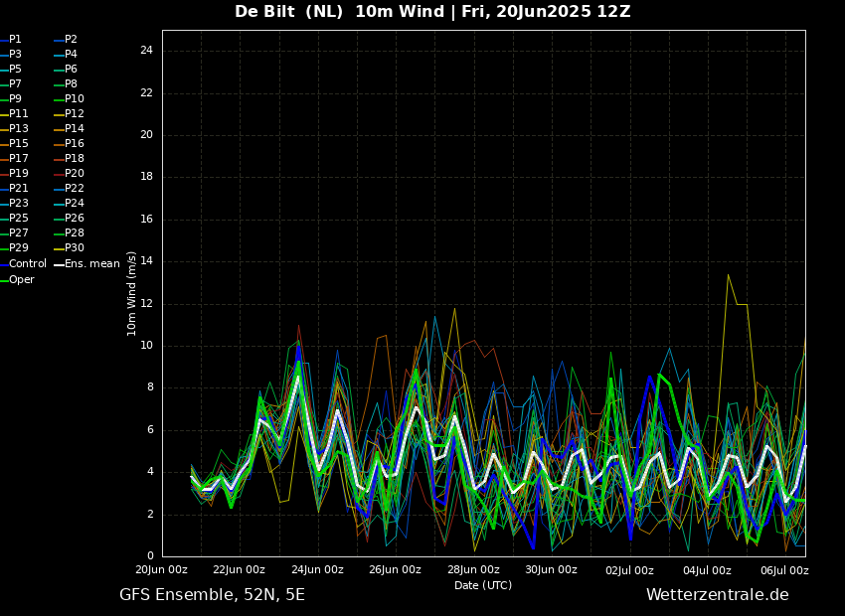845x616 pixels.
Task: Click the chart title De Bilt 10m Wind
Action: point(432,12)
